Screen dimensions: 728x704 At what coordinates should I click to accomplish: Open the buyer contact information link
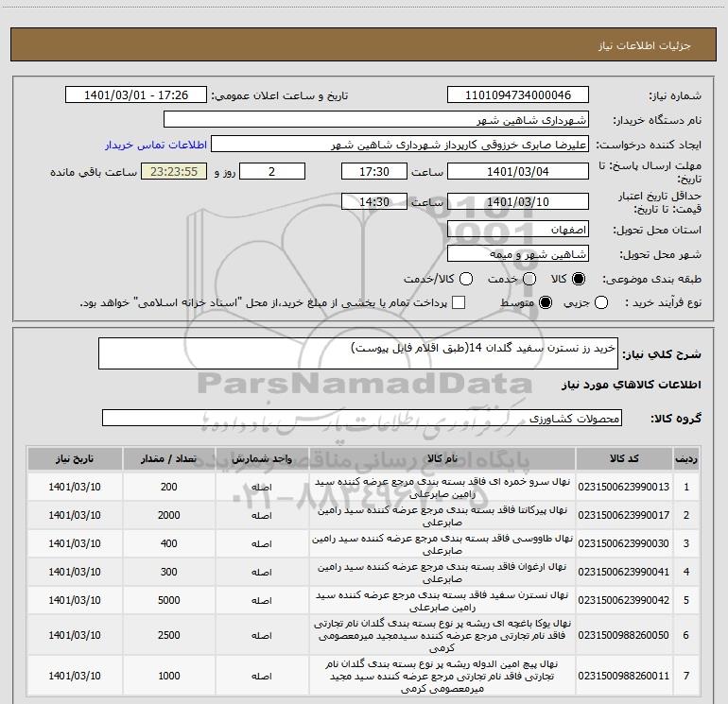pos(156,145)
